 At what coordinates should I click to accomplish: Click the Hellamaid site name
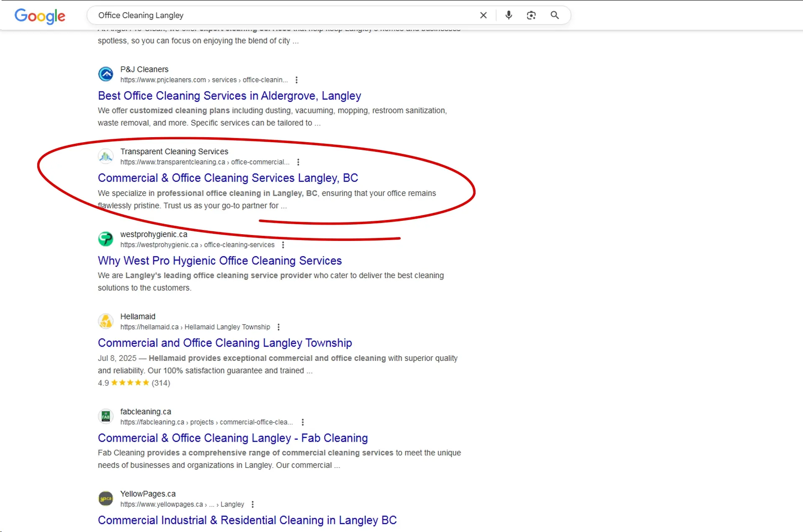138,317
